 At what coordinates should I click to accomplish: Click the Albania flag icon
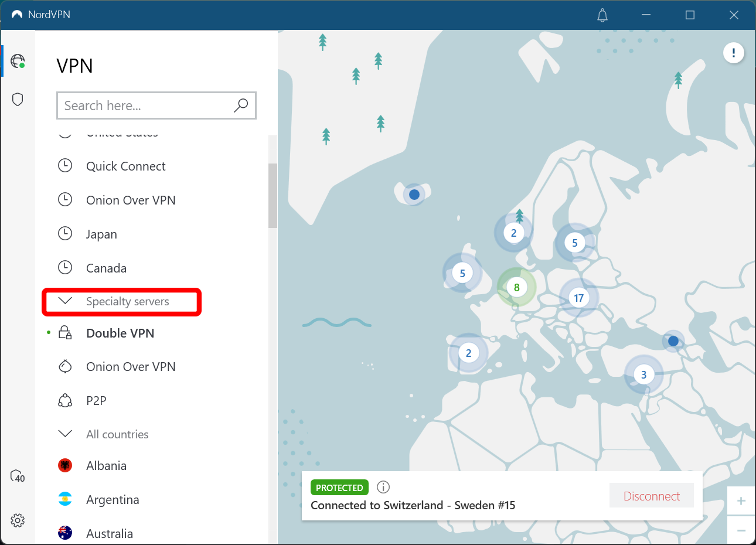click(65, 465)
